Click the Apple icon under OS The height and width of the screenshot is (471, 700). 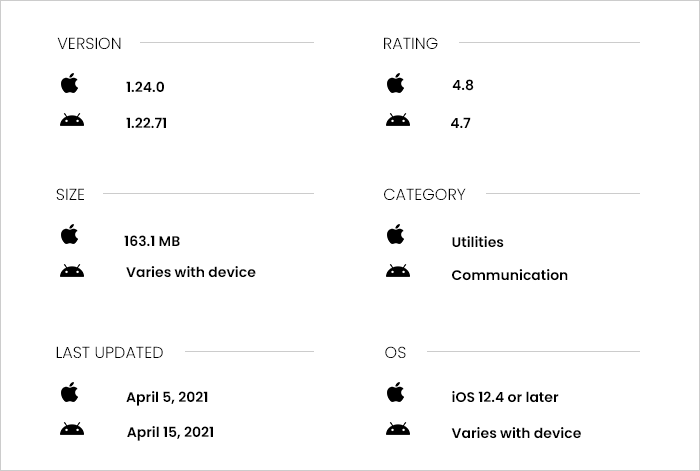click(395, 392)
